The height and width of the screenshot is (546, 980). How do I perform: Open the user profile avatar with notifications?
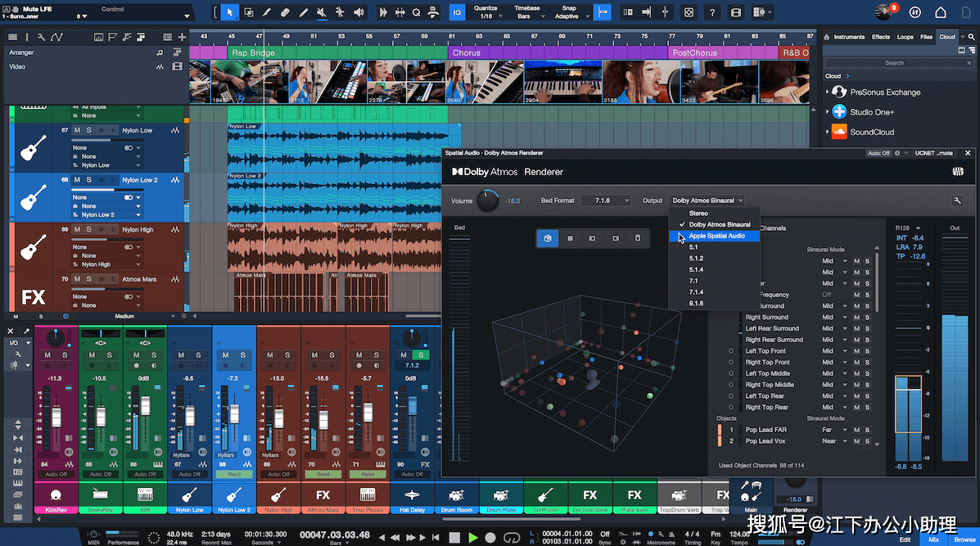click(x=884, y=11)
